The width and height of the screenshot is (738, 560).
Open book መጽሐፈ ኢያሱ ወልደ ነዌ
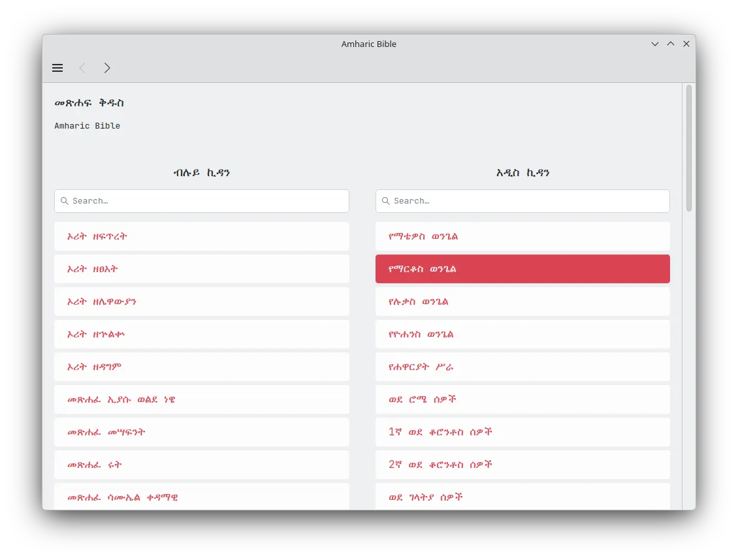(x=201, y=399)
